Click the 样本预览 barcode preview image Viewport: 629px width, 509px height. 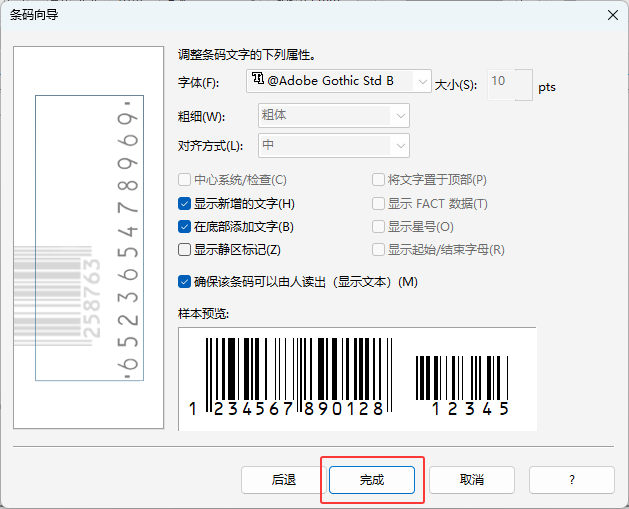click(357, 379)
